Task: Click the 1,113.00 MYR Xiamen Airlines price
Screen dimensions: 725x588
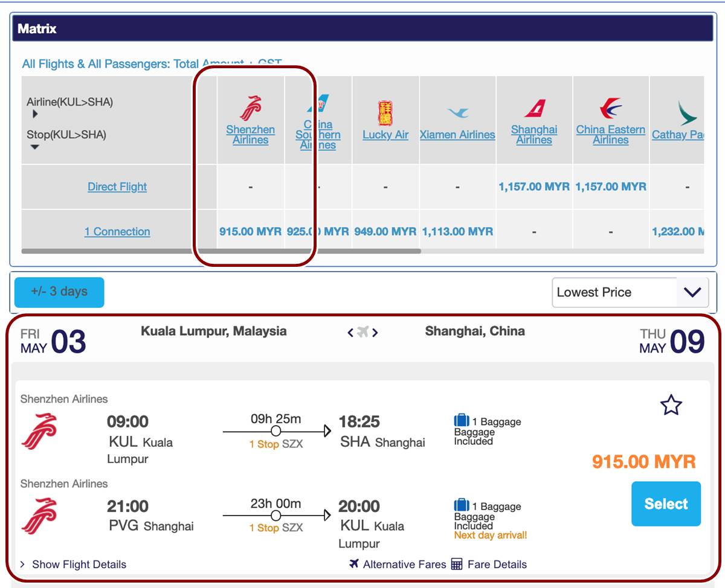Action: 457,231
